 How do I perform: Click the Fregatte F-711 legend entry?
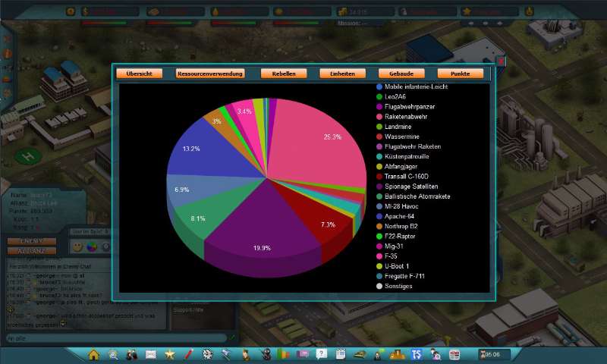[x=401, y=276]
